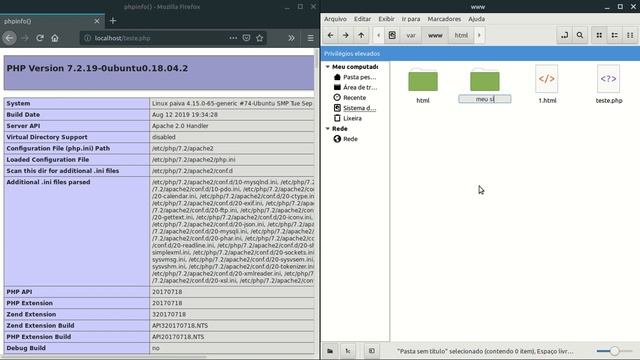Go back in Firefox history
The height and width of the screenshot is (360, 640).
pyautogui.click(x=9, y=38)
